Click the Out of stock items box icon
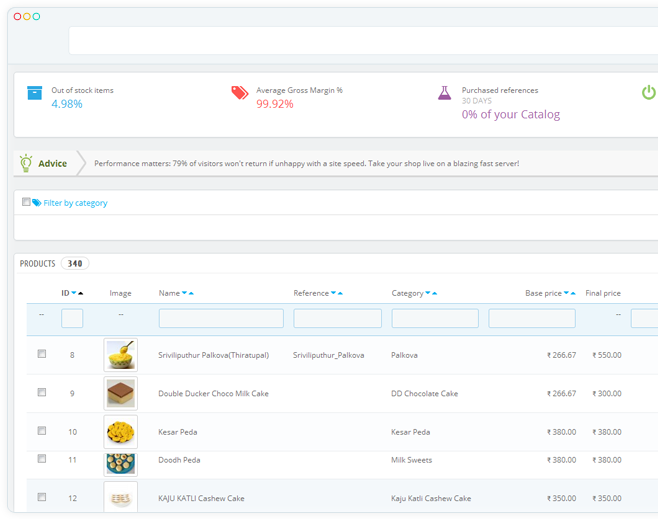The height and width of the screenshot is (519, 658). click(34, 93)
